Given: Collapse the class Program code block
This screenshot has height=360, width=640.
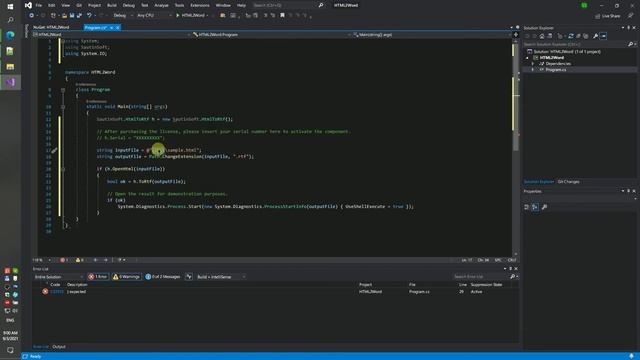Looking at the screenshot, I should [x=63, y=90].
